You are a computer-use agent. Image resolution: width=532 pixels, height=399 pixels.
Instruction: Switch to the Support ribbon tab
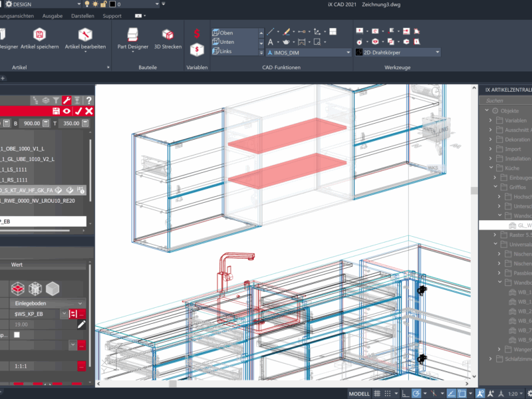112,15
